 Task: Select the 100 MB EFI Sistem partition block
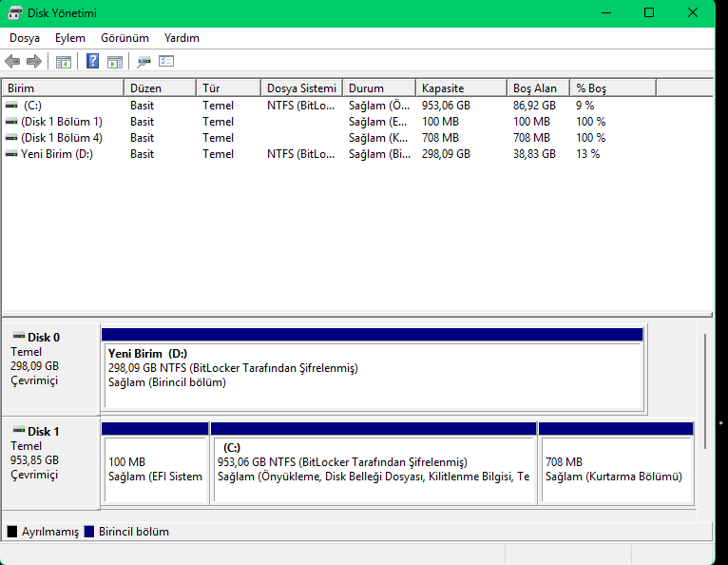pyautogui.click(x=155, y=463)
